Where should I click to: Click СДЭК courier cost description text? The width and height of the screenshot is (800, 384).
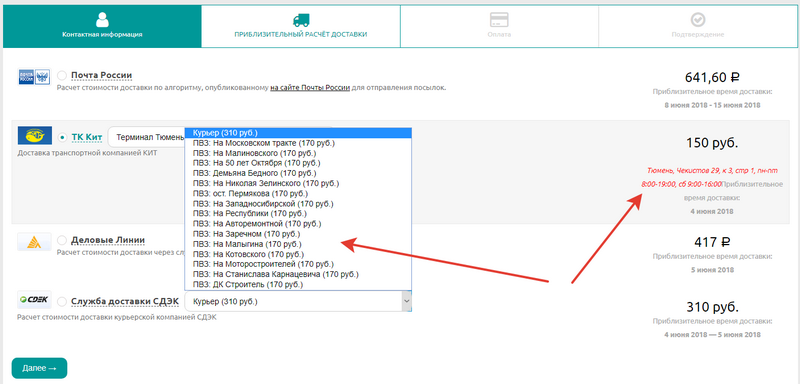coord(117,317)
